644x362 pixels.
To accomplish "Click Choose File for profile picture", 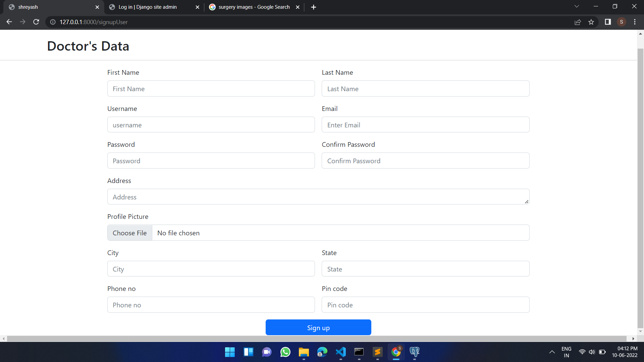I will point(129,233).
